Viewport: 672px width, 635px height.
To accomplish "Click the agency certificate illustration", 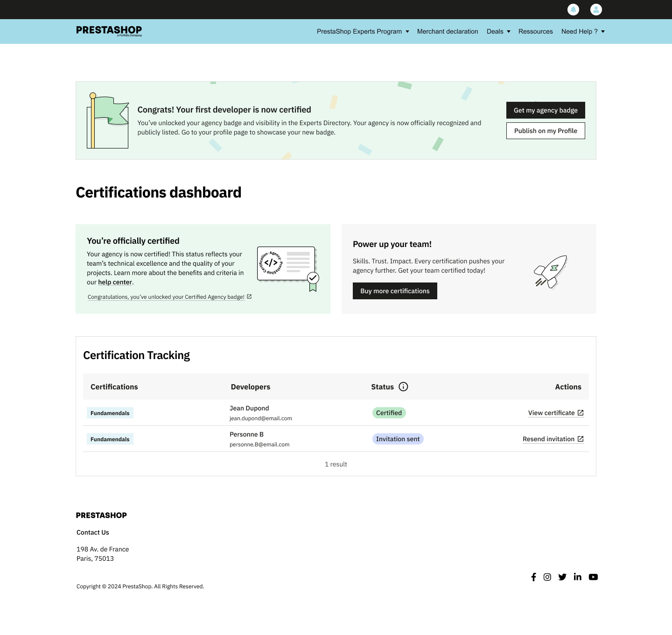I will coord(288,268).
